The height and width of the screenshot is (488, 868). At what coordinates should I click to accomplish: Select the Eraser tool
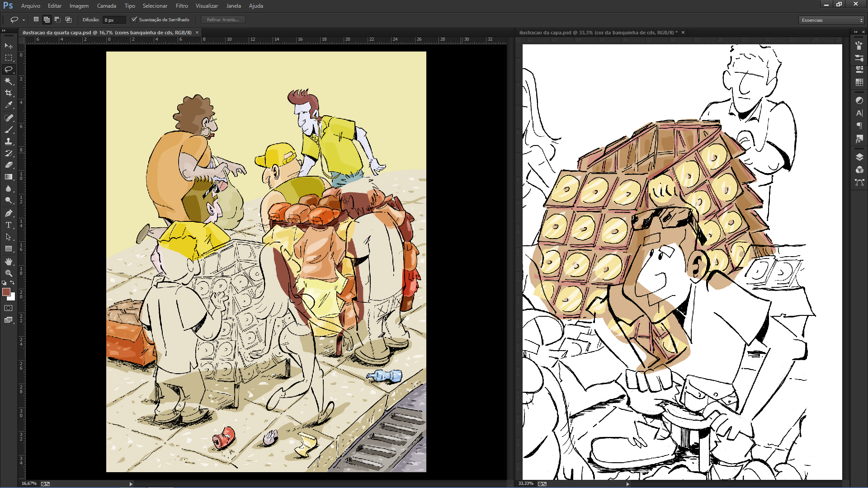(9, 165)
